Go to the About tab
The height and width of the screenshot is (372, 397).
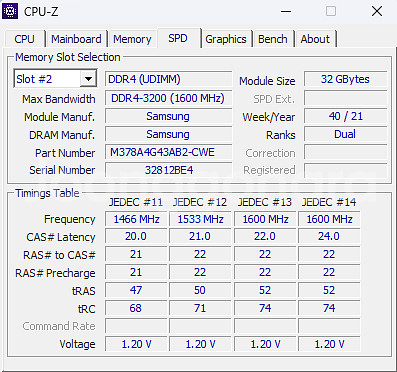(315, 39)
